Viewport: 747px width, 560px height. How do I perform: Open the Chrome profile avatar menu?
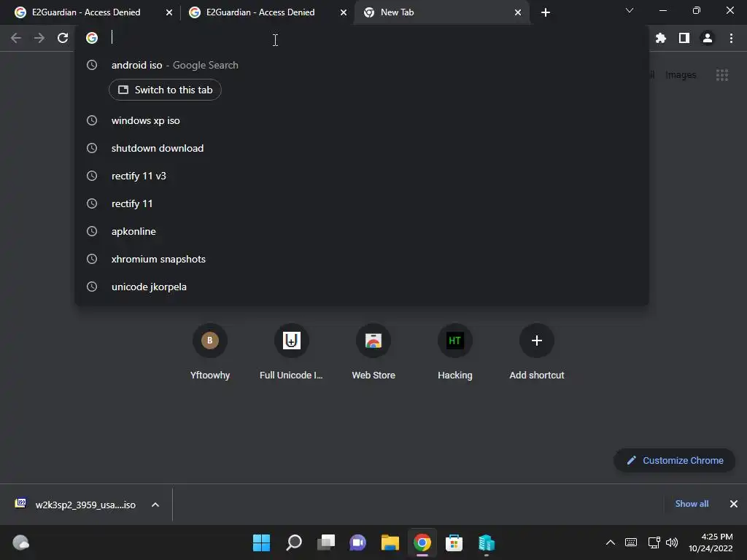point(708,38)
